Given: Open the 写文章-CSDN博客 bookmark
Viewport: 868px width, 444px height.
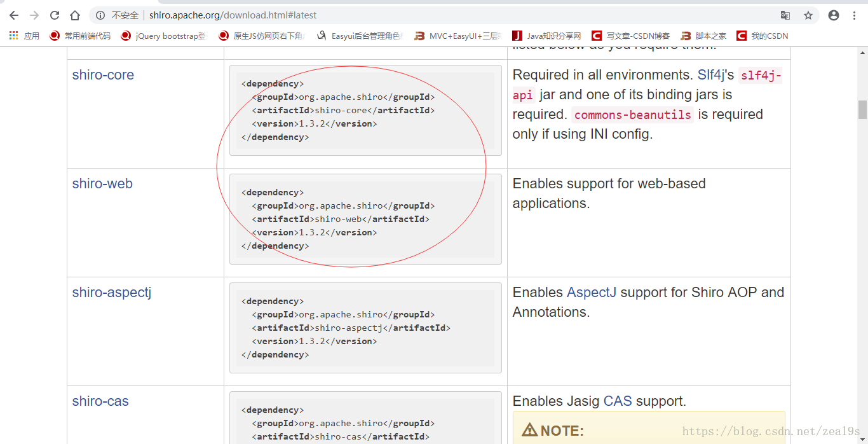Looking at the screenshot, I should pyautogui.click(x=630, y=36).
